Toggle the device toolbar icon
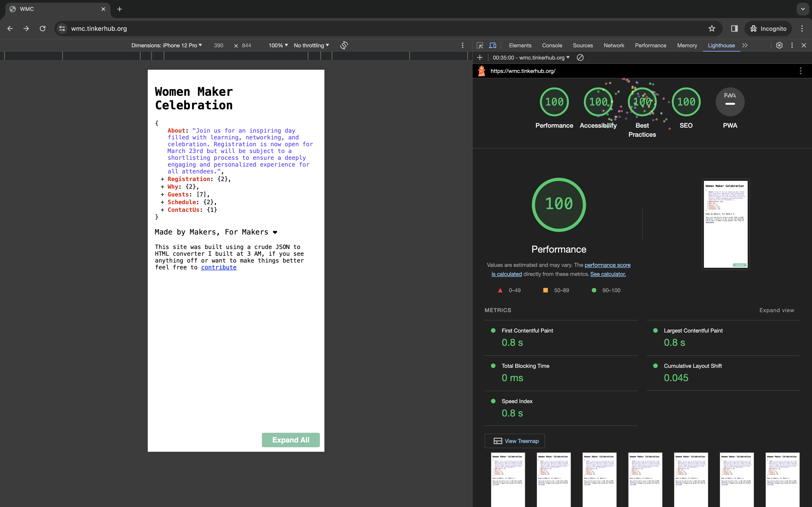Viewport: 812px width, 507px height. click(493, 45)
